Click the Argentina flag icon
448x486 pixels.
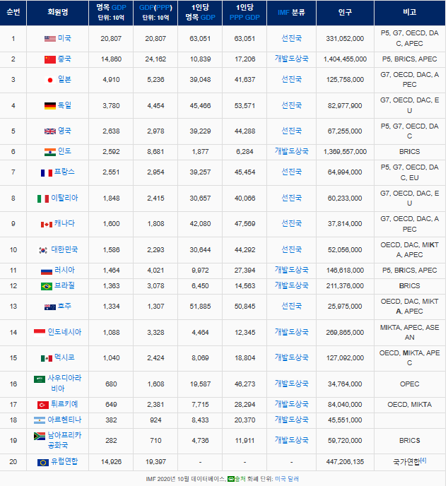click(40, 420)
